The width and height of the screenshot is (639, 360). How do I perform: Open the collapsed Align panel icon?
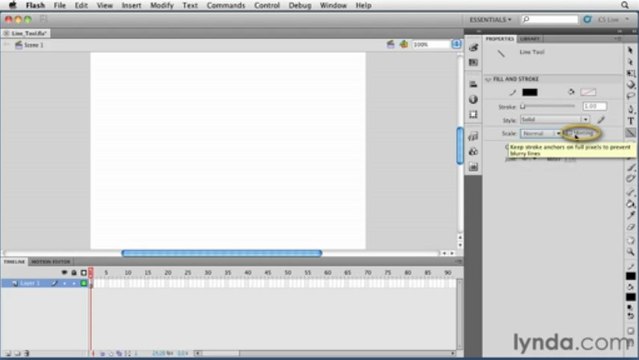point(473,84)
